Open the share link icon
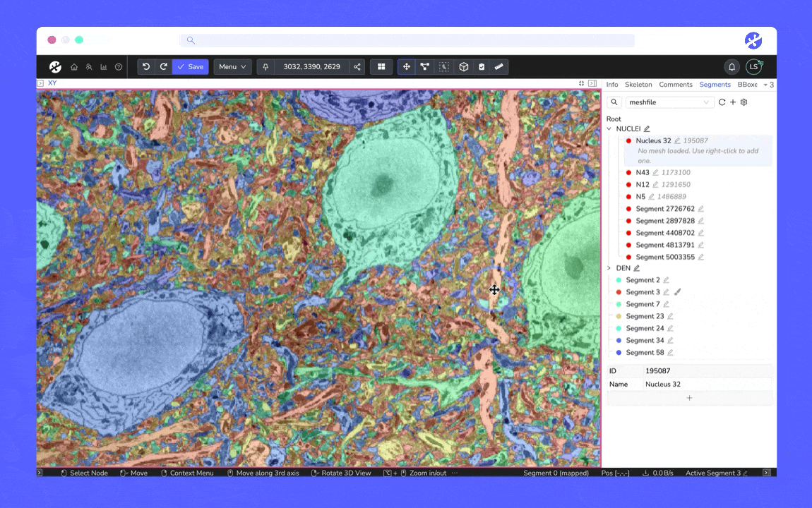Image resolution: width=812 pixels, height=508 pixels. 357,67
